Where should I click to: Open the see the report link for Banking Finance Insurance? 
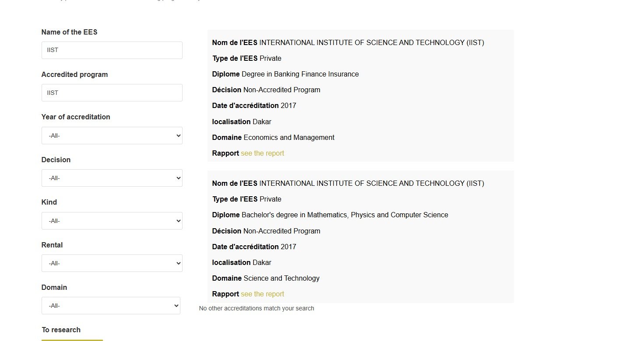tap(262, 153)
